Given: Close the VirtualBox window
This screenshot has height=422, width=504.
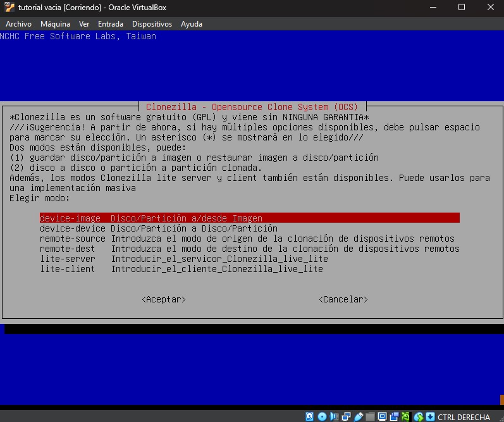Looking at the screenshot, I should click(x=491, y=7).
